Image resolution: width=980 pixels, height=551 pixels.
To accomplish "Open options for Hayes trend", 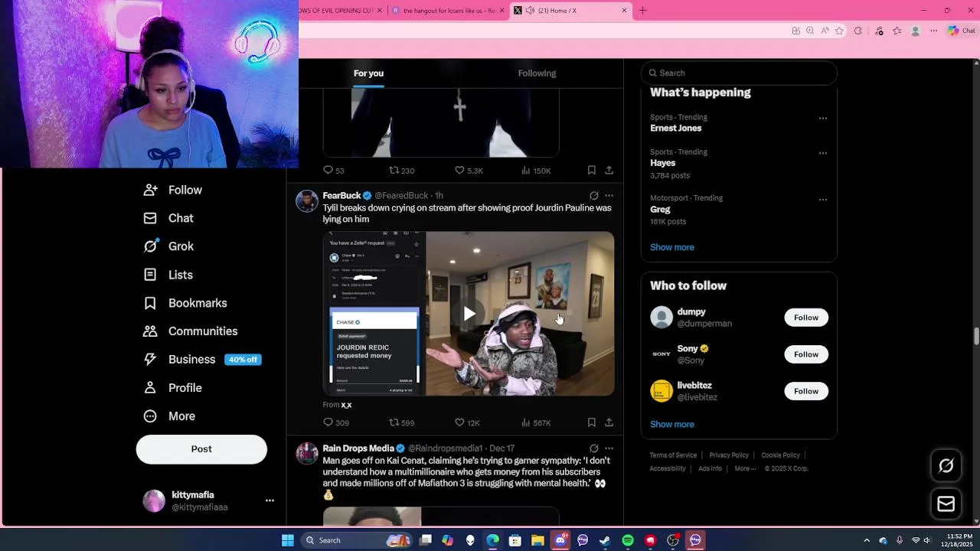I will pyautogui.click(x=823, y=153).
